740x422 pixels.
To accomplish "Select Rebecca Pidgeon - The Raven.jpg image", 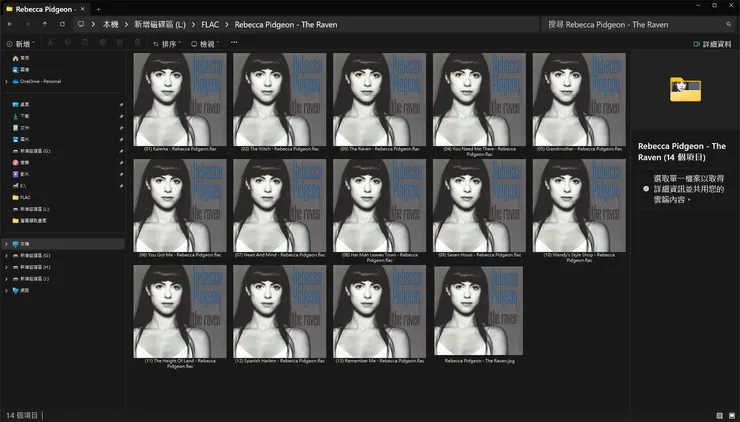I will pyautogui.click(x=479, y=311).
